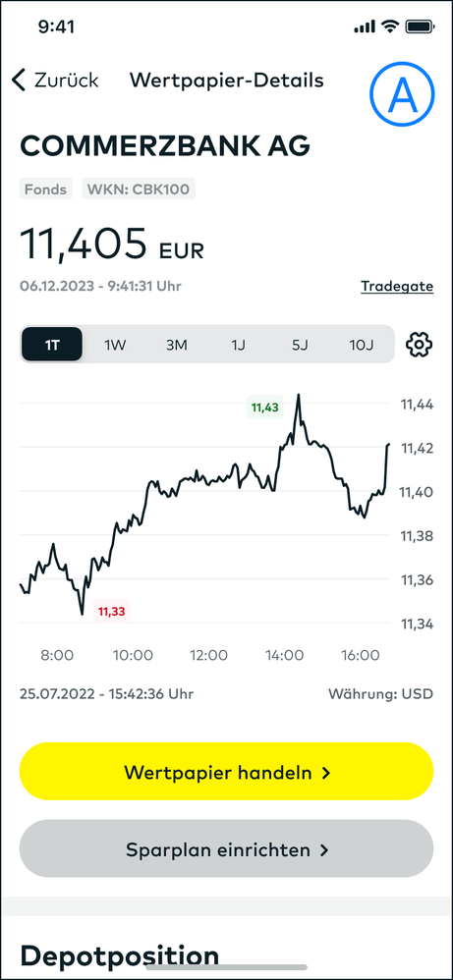Tap the Wi-Fi status icon
The width and height of the screenshot is (453, 980).
(x=391, y=27)
